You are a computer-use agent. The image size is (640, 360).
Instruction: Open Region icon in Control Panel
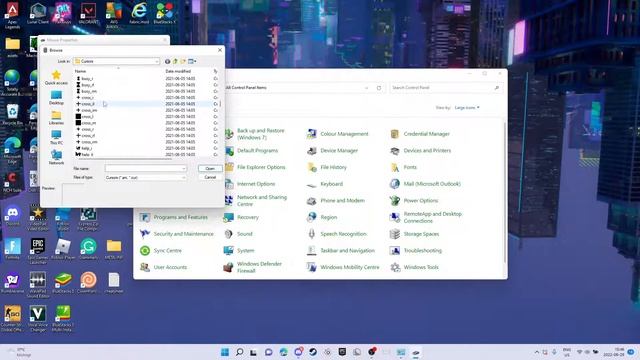(312, 217)
